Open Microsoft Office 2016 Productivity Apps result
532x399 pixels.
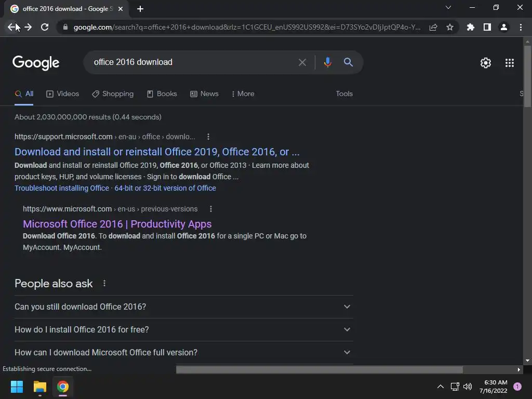(x=117, y=224)
